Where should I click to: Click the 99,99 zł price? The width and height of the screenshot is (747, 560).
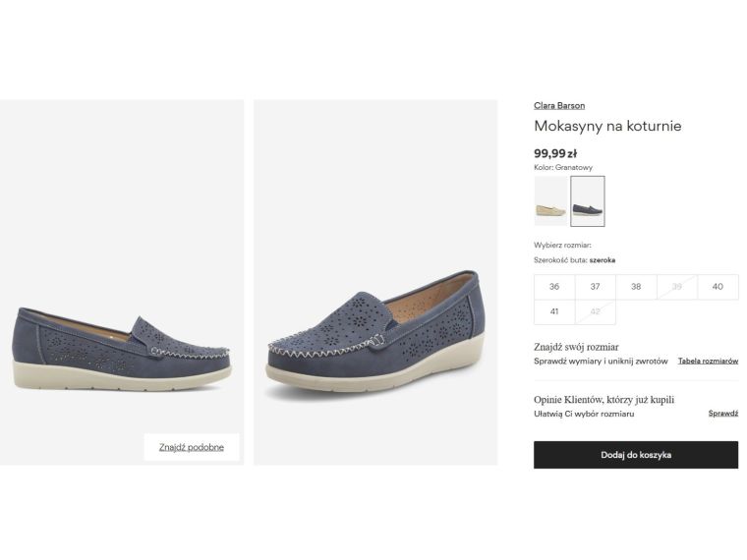[x=555, y=153]
